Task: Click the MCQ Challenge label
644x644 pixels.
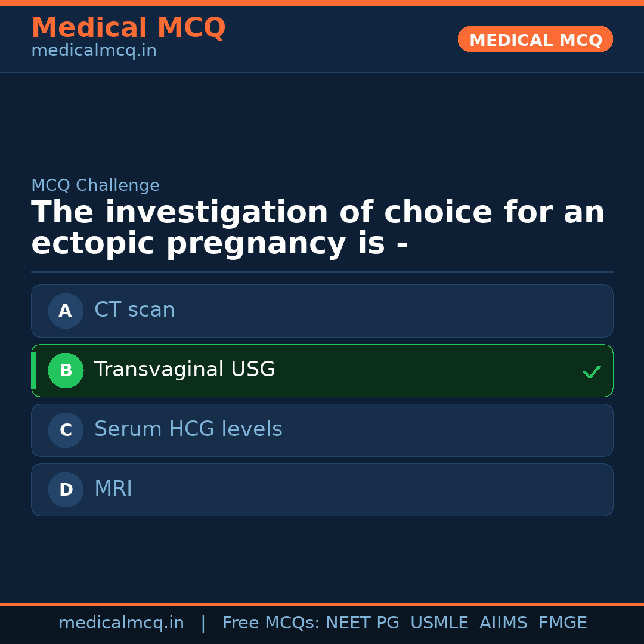Action: (x=95, y=185)
